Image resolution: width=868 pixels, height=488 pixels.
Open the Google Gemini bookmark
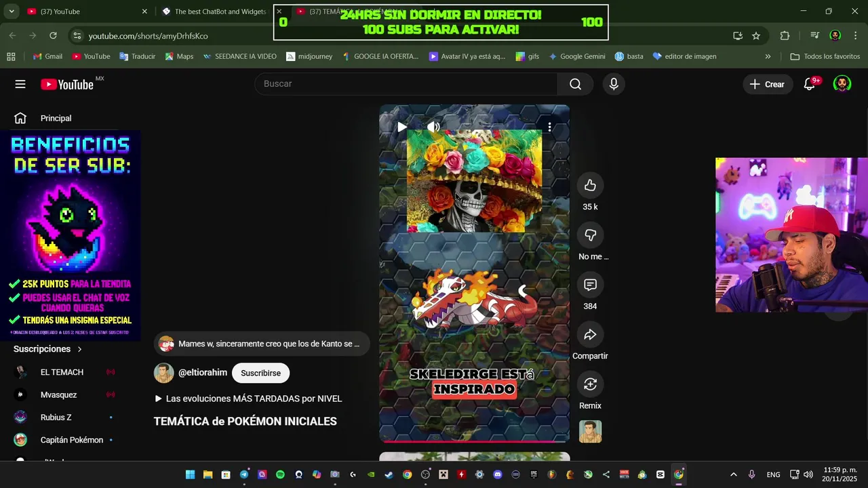coord(576,57)
